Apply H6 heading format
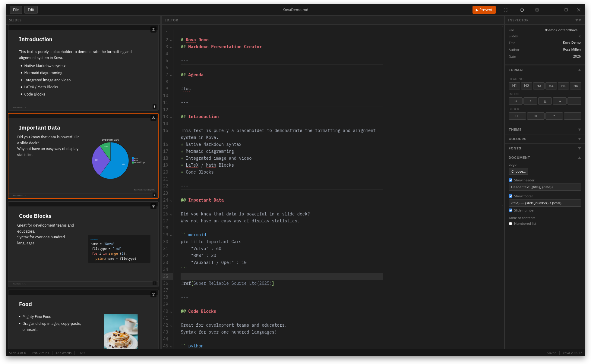Image resolution: width=591 pixels, height=364 pixels. 576,86
